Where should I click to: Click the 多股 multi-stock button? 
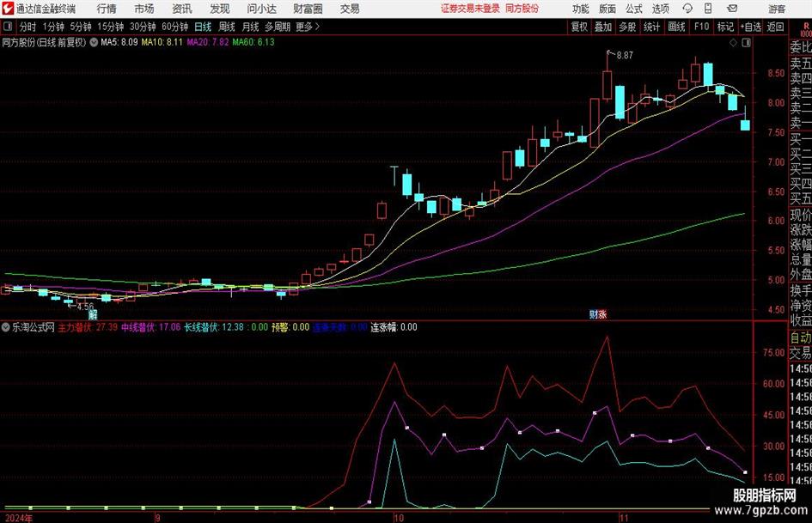(627, 27)
